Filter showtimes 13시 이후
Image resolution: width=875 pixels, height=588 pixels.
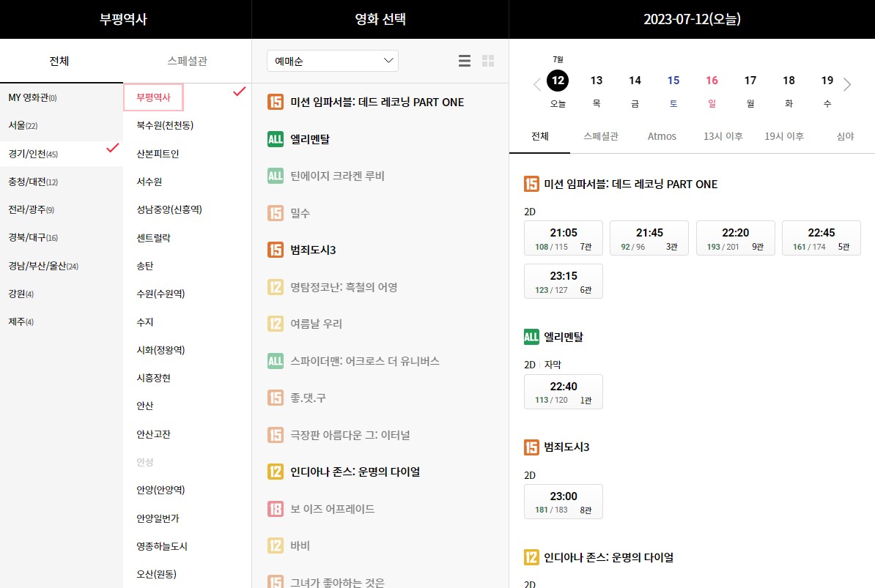723,136
